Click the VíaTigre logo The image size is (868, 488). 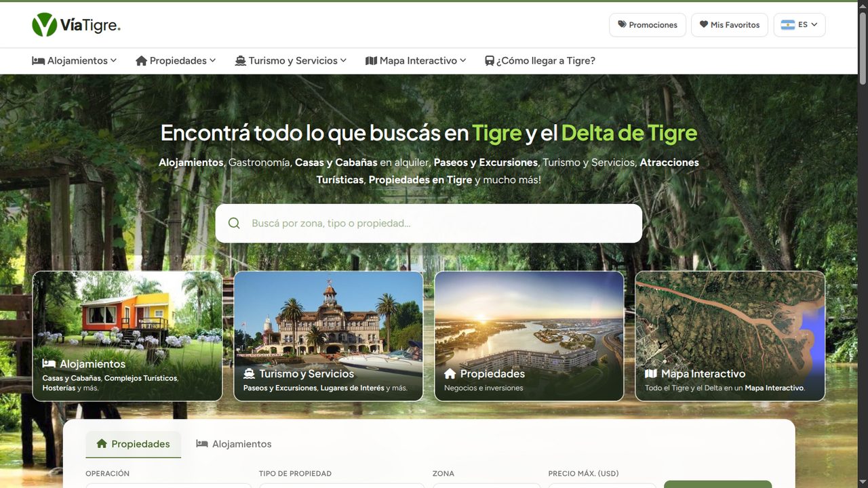[x=76, y=25]
